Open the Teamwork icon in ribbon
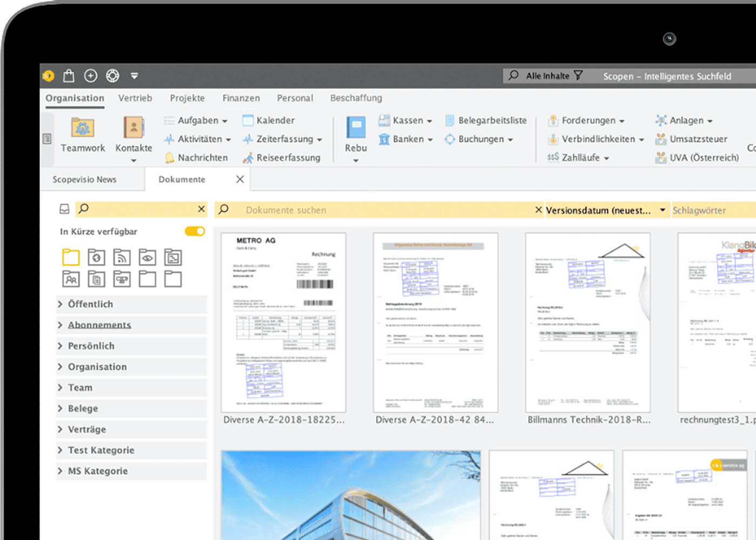Screen dimensions: 756x540 [x=83, y=129]
